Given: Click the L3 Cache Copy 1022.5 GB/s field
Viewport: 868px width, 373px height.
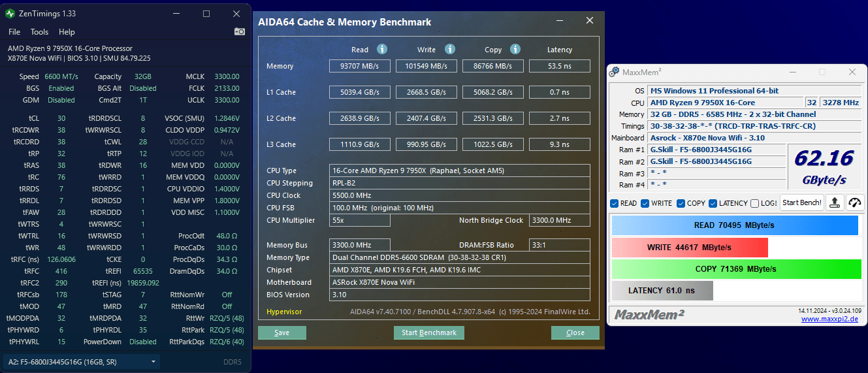Looking at the screenshot, I should pyautogui.click(x=492, y=144).
